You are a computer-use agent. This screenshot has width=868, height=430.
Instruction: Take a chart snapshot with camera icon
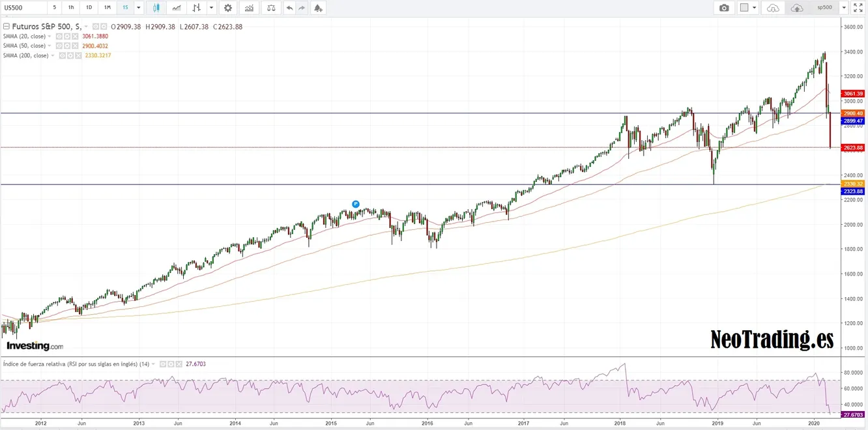pos(724,8)
